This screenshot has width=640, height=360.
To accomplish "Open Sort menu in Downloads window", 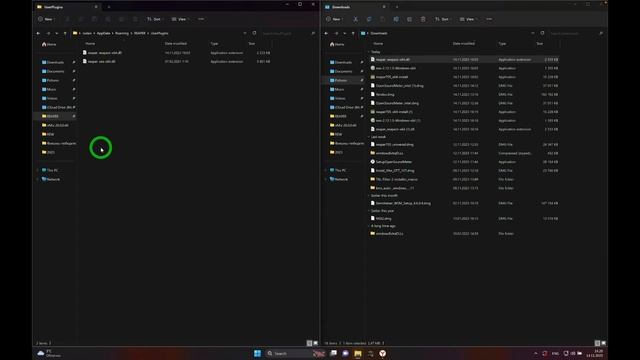I will click(443, 19).
